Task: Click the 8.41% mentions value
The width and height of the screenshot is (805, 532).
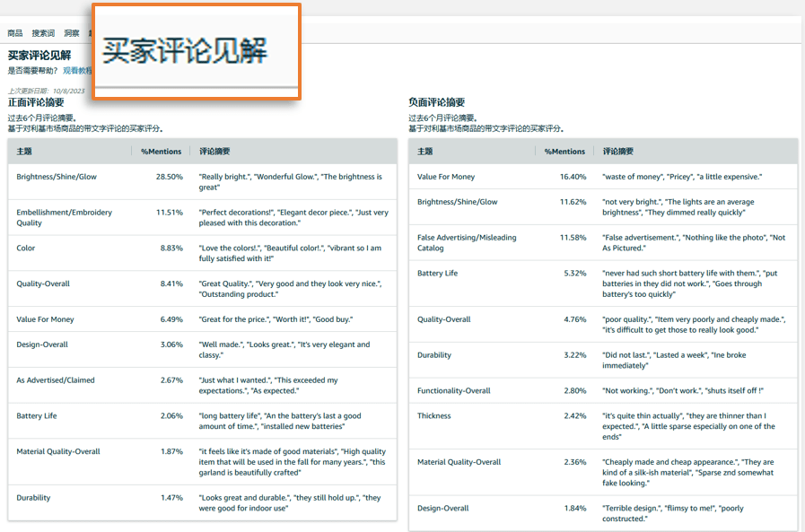Action: coord(171,283)
